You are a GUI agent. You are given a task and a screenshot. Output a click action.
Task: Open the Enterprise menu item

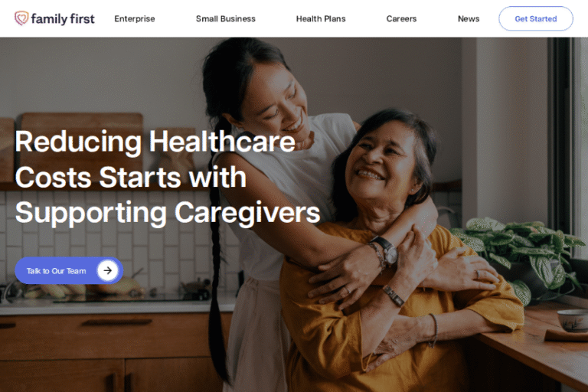(x=135, y=18)
